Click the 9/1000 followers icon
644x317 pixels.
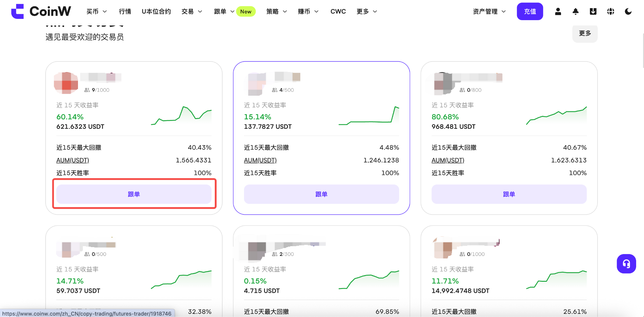tap(87, 90)
